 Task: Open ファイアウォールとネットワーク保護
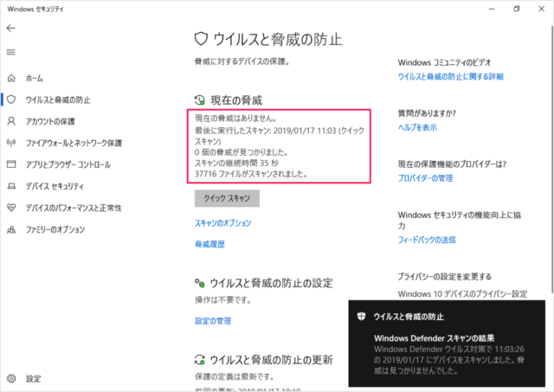point(74,143)
